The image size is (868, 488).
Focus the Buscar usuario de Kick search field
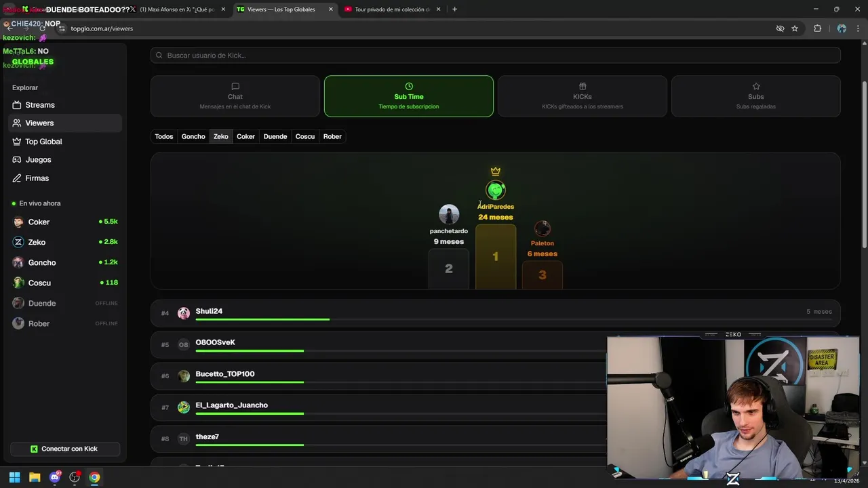click(496, 55)
